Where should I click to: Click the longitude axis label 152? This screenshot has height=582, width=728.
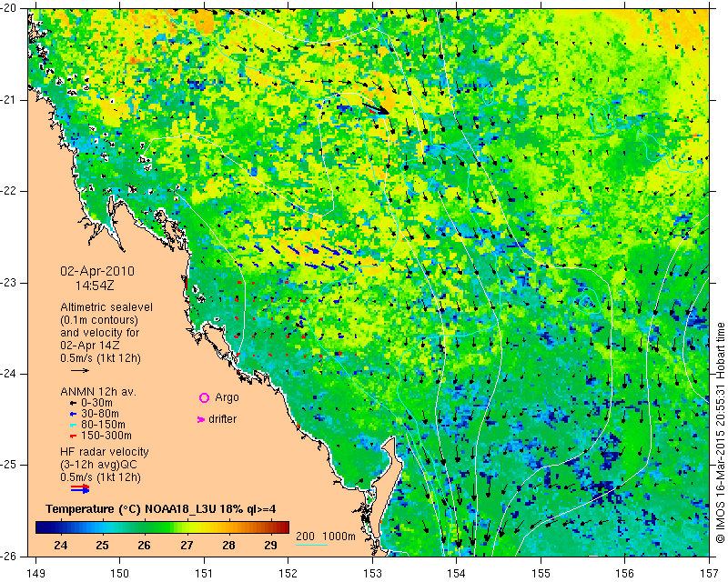click(288, 574)
